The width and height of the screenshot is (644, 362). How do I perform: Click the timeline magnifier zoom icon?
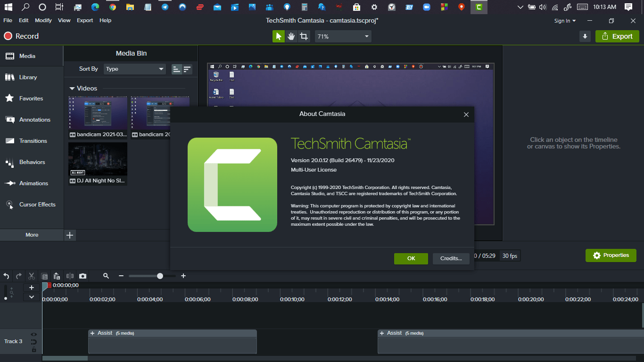click(x=106, y=276)
